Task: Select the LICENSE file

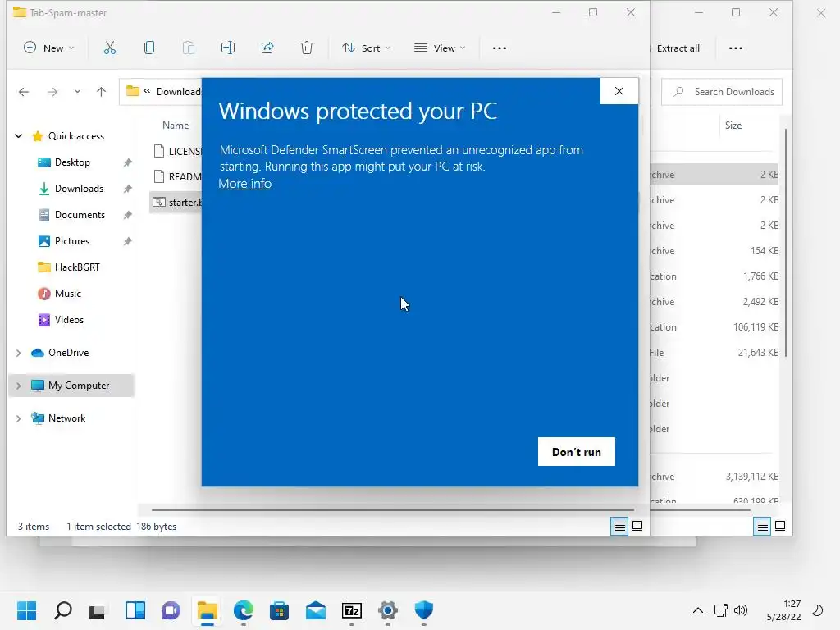Action: pyautogui.click(x=177, y=152)
